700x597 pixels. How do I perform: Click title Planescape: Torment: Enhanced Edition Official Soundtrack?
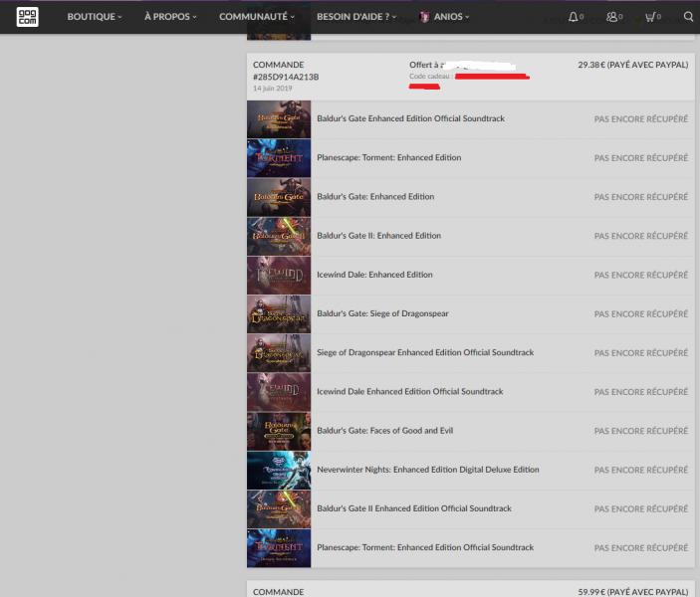point(425,547)
